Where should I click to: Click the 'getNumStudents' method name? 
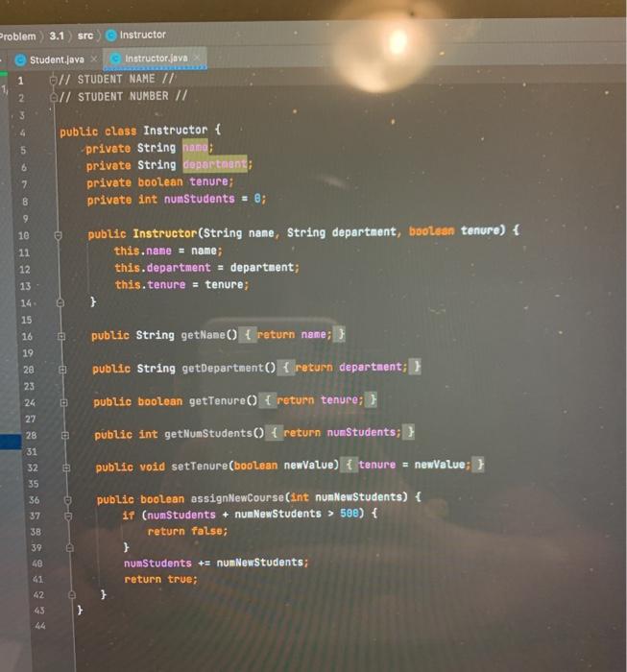pos(208,434)
